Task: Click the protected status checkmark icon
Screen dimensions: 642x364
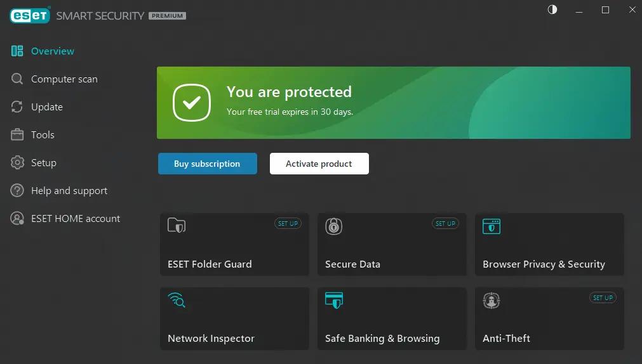Action: (x=192, y=103)
